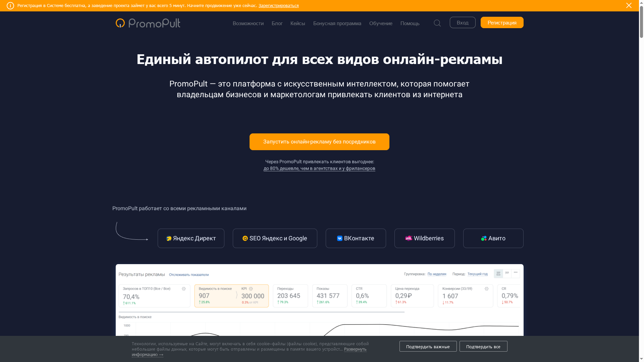Click the info icon in notification bar
Screen dimensions: 644x362
pos(10,6)
